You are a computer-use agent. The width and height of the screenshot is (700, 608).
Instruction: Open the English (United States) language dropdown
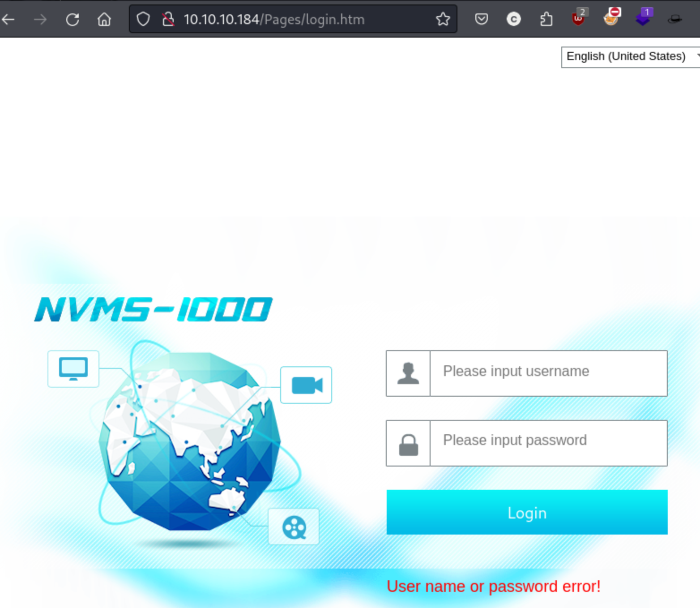point(631,56)
